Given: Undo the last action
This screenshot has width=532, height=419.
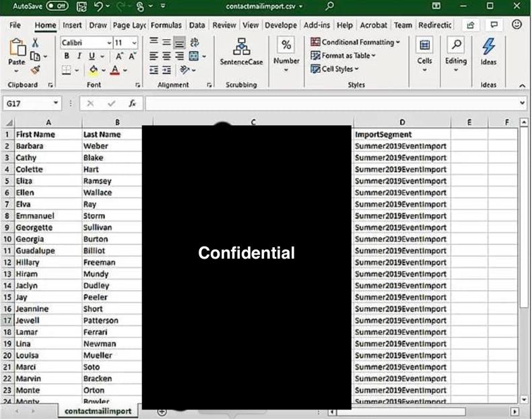Looking at the screenshot, I should pos(98,6).
